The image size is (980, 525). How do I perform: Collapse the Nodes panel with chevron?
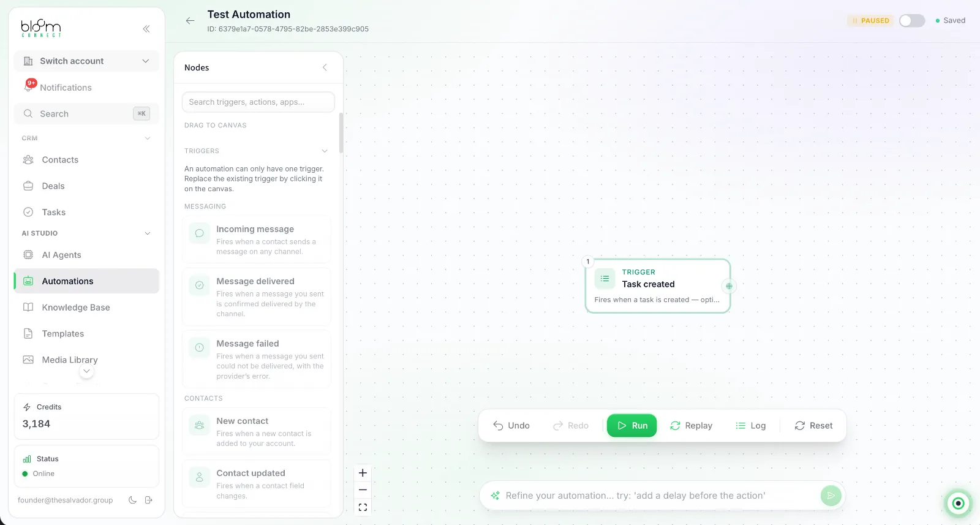click(325, 67)
